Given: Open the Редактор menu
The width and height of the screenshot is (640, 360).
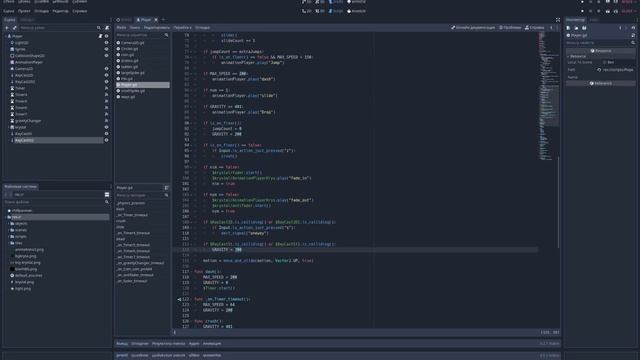Looking at the screenshot, I should (x=60, y=11).
